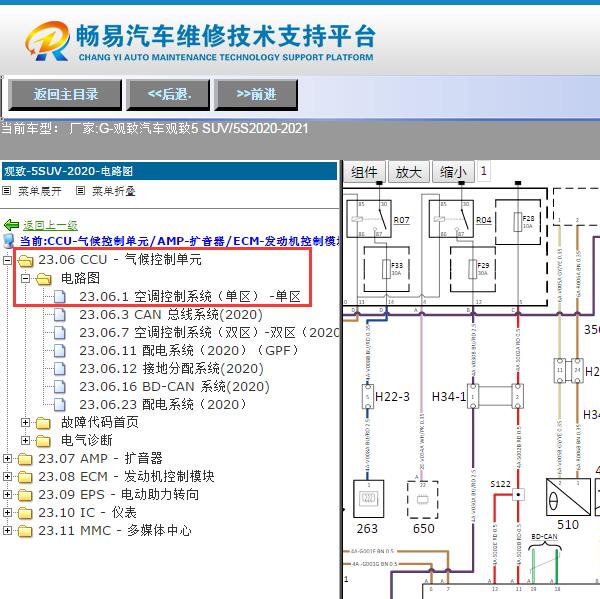Open 23.06.23 配电系统（2020）
Viewport: 600px width, 599px height.
click(x=163, y=405)
